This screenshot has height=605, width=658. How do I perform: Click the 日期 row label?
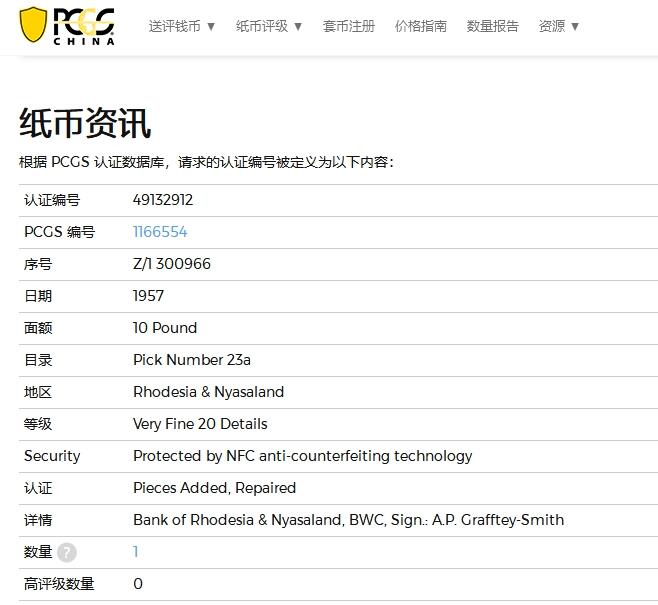[38, 296]
